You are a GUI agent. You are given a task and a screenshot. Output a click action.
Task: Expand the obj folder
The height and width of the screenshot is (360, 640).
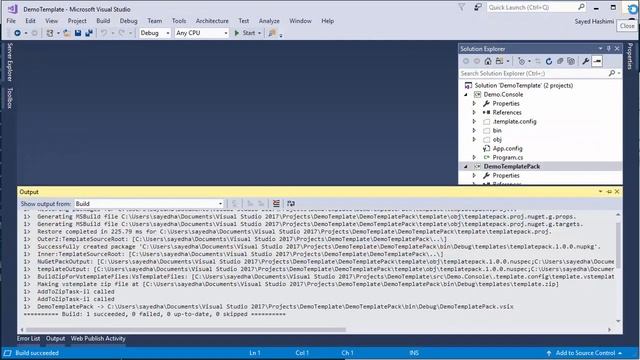[474, 140]
